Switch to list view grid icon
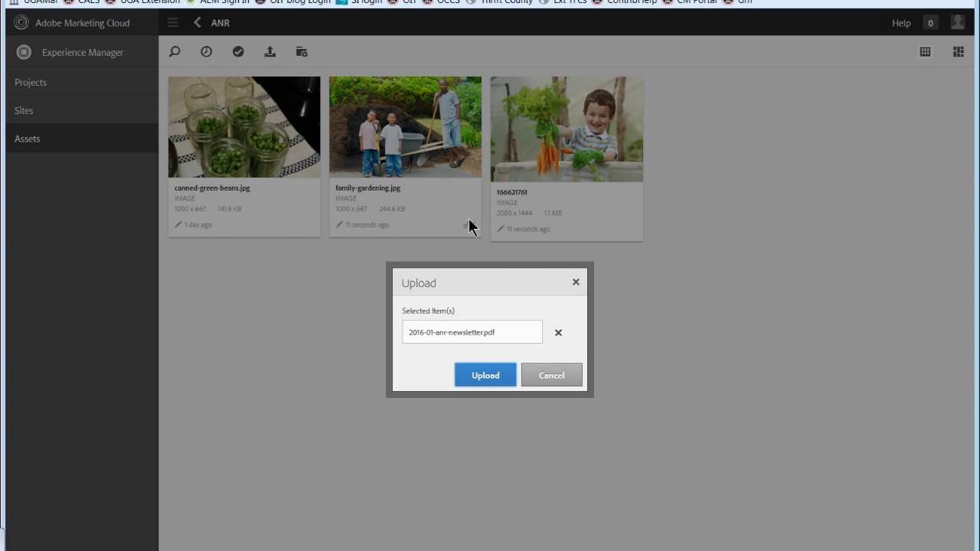Screen dimensions: 980x551 coord(926,52)
